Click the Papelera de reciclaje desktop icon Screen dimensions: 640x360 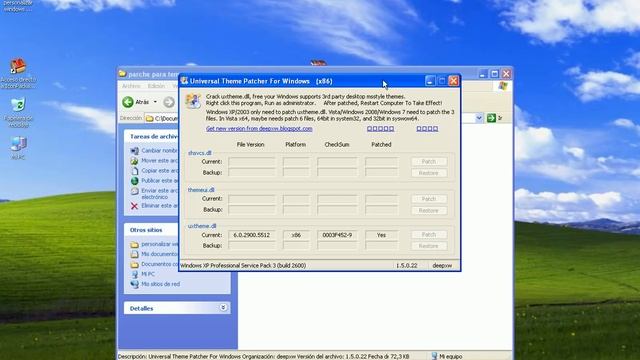[18, 105]
